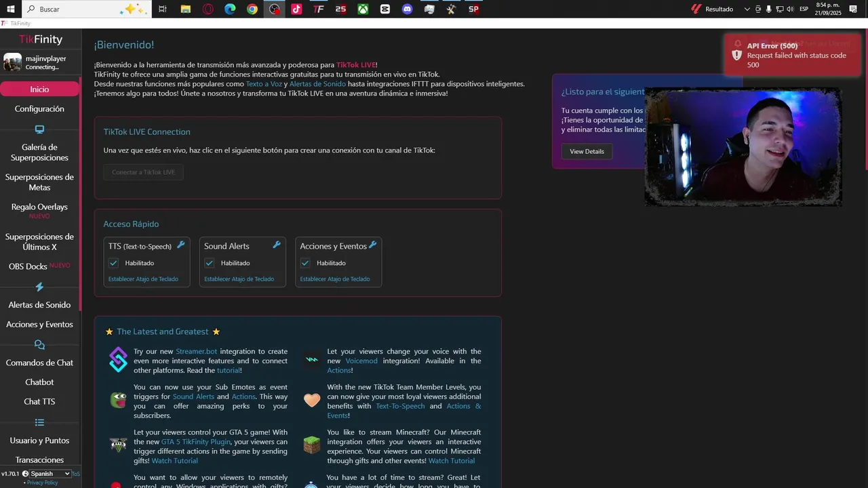Click the Minecraft block icon
Screen dimensions: 868x488
click(x=312, y=445)
